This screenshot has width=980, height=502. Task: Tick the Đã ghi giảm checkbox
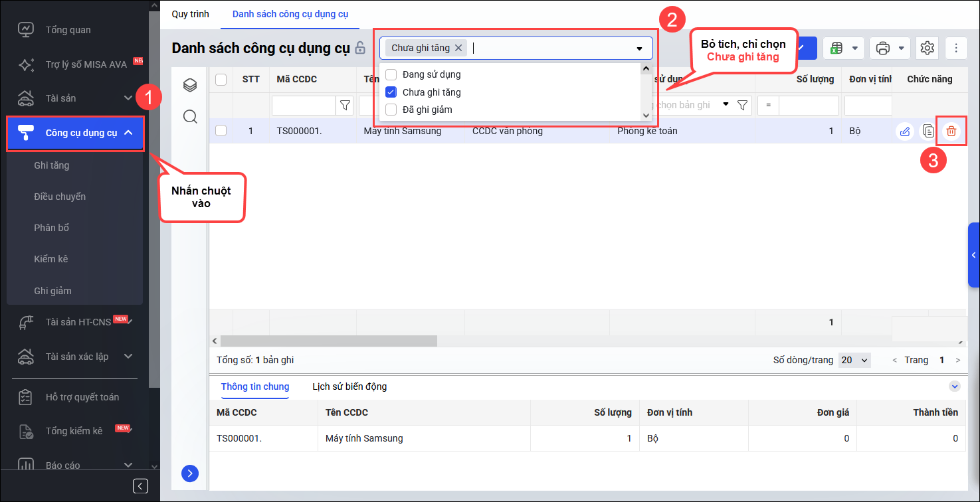pos(391,110)
